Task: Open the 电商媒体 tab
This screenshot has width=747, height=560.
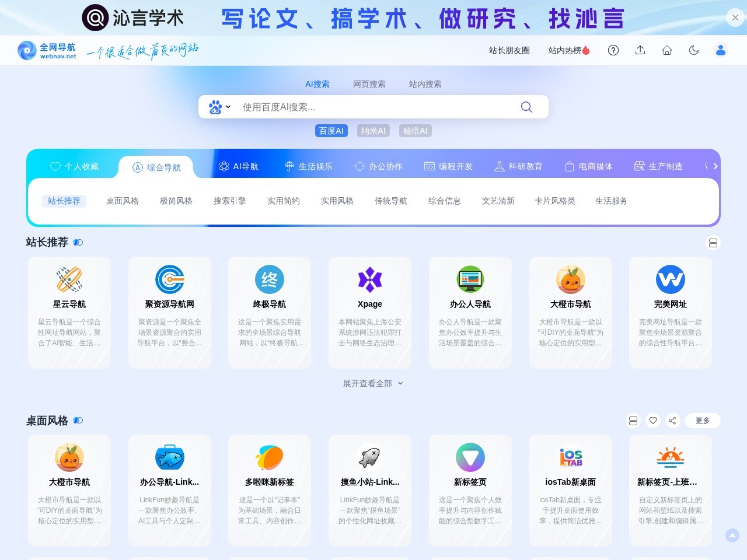Action: tap(589, 166)
